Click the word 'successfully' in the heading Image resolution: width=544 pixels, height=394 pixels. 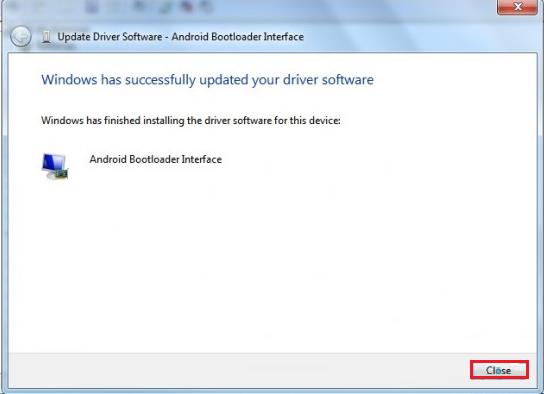tap(161, 80)
